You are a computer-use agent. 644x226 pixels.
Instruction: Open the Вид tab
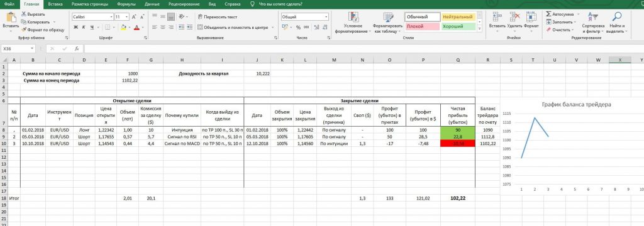click(212, 4)
